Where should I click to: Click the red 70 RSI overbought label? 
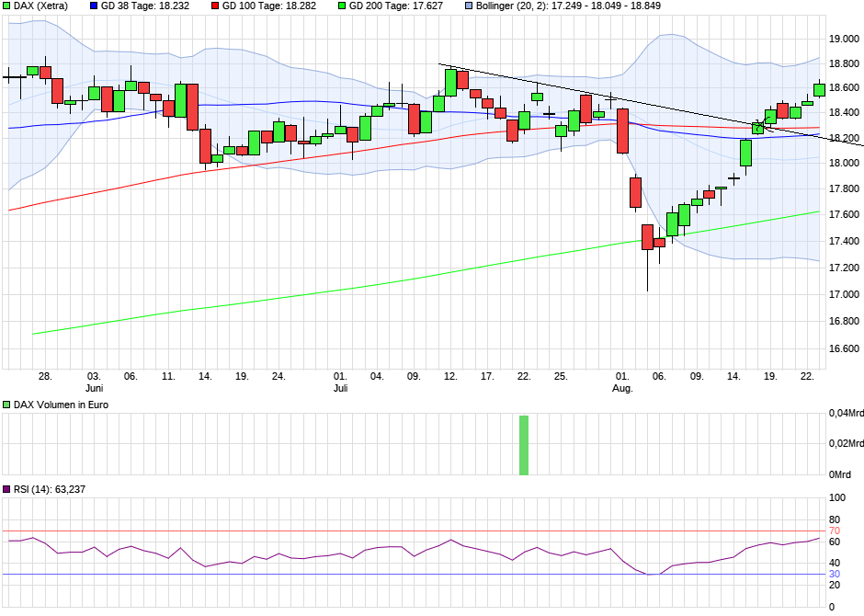[x=835, y=531]
